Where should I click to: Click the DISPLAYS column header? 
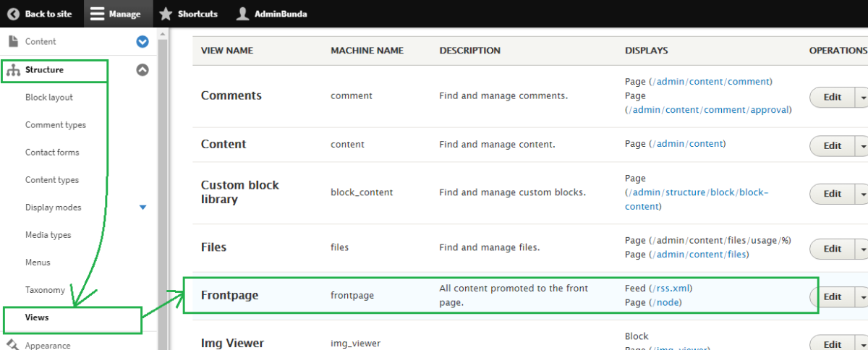click(647, 51)
